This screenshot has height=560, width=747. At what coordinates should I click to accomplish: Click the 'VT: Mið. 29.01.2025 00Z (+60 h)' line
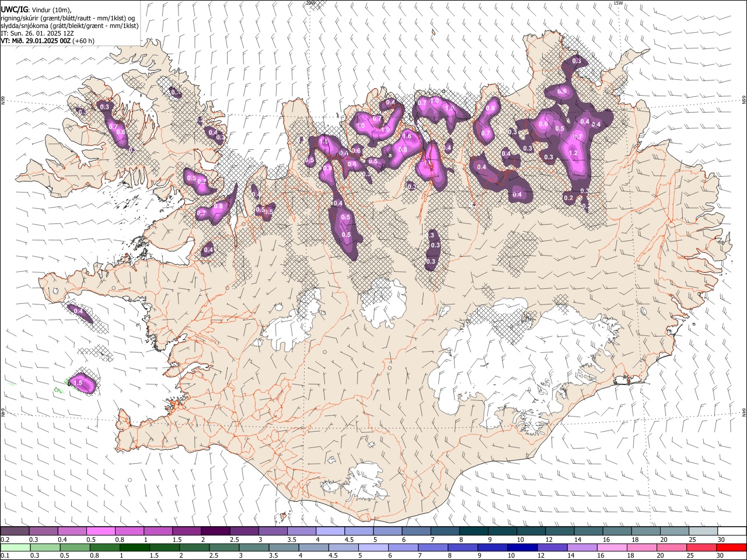pos(47,41)
